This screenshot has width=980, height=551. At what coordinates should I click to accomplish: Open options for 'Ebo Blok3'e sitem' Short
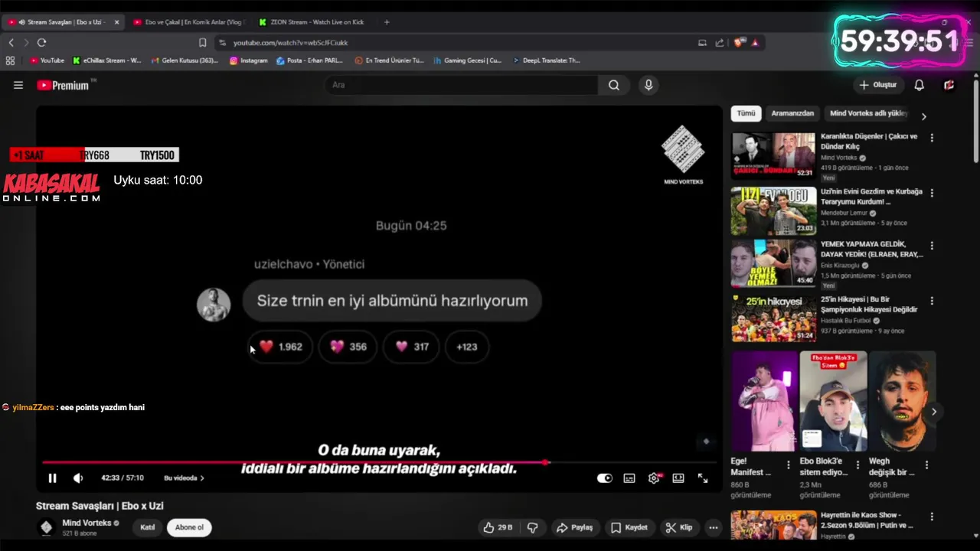coord(857,465)
